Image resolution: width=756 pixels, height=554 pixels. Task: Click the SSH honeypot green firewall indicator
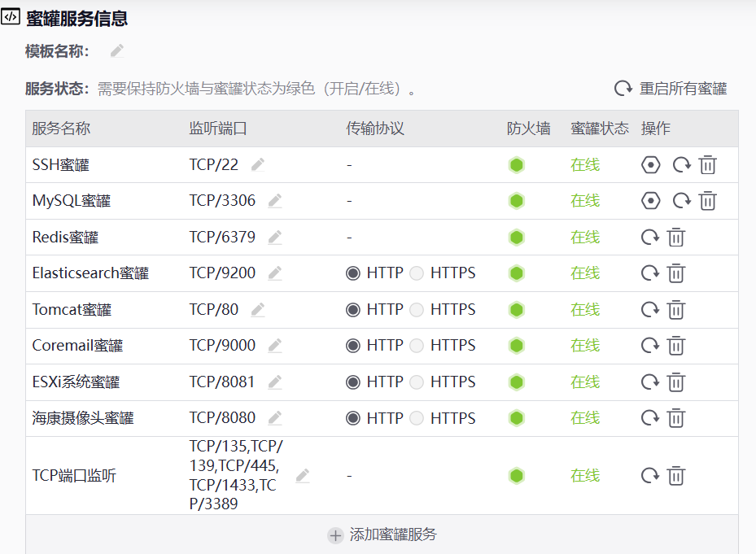pyautogui.click(x=517, y=165)
